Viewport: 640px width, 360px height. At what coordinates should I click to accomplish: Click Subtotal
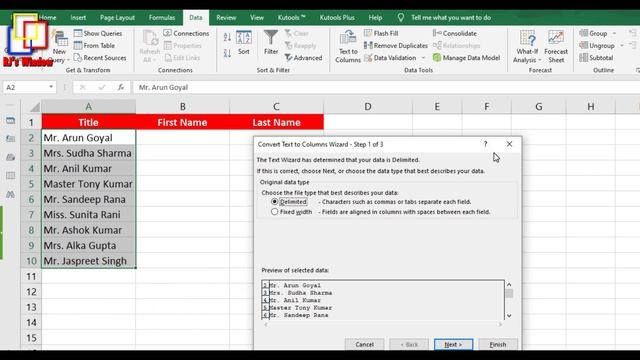click(x=596, y=58)
